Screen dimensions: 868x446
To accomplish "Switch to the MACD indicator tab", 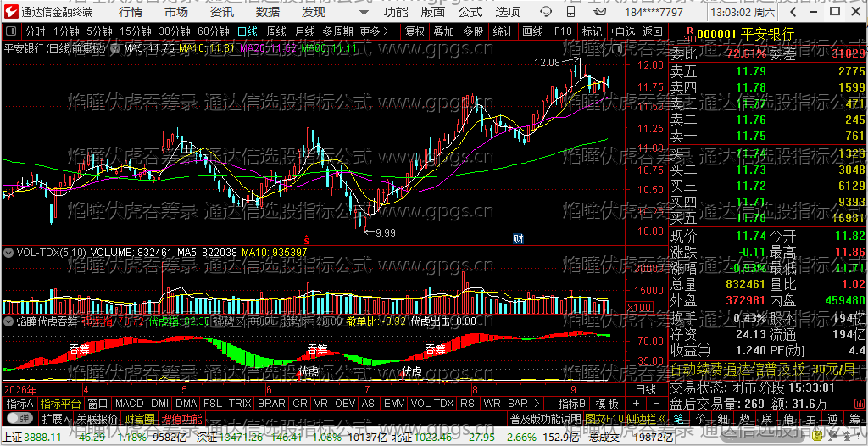I will (130, 403).
